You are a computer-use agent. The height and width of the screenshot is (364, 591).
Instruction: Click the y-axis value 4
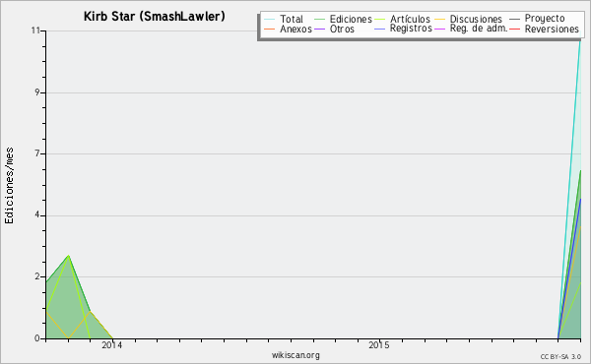point(37,215)
